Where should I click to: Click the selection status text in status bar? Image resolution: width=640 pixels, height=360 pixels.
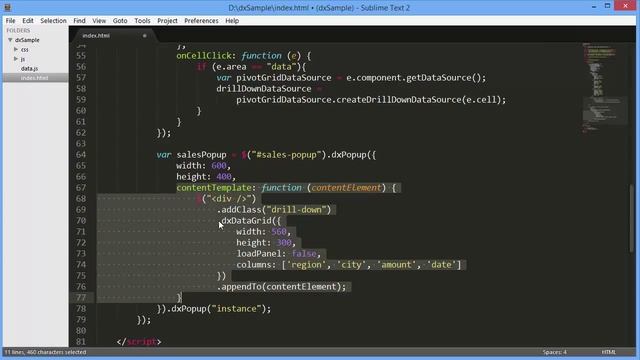(45, 352)
